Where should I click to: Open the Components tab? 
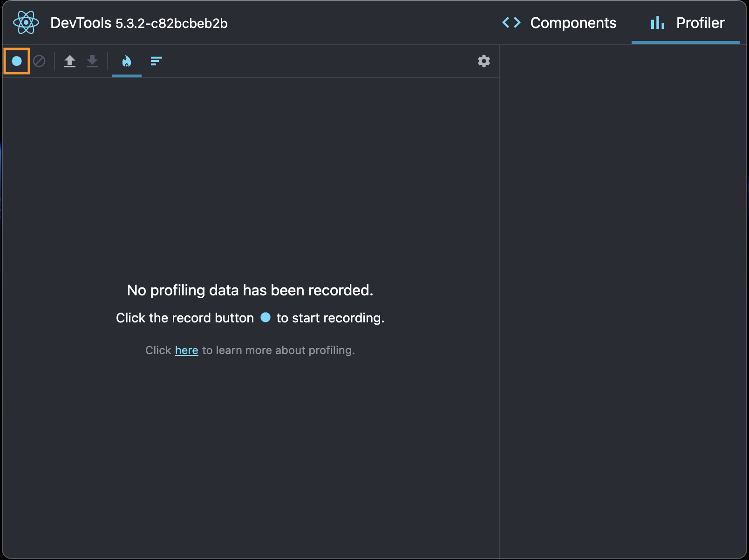click(573, 23)
